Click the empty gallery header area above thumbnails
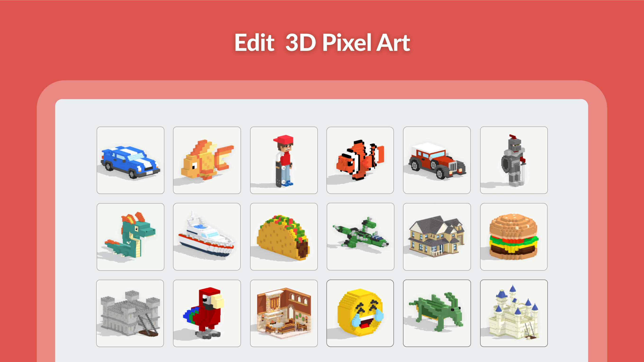The height and width of the screenshot is (362, 644). click(x=322, y=112)
